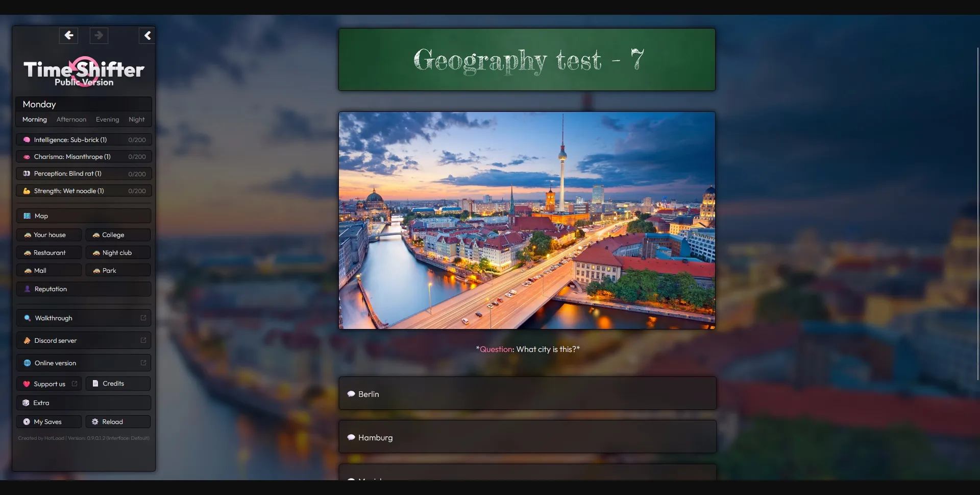The width and height of the screenshot is (980, 495).
Task: Launch the Online version link
Action: pyautogui.click(x=83, y=363)
